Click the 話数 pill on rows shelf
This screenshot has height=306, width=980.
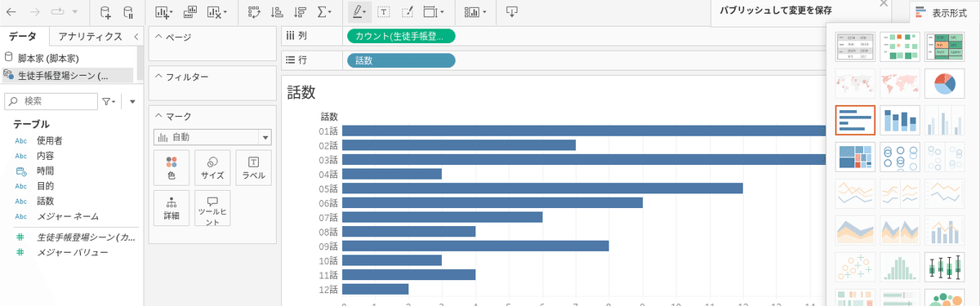401,60
